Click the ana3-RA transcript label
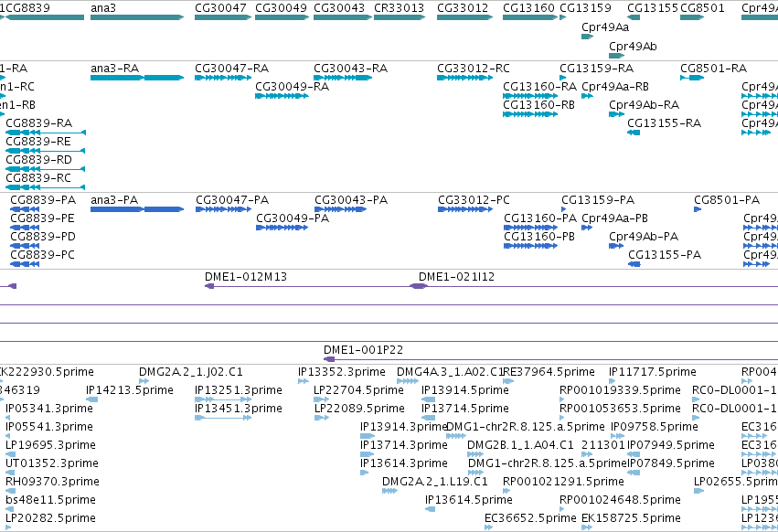 tap(114, 69)
